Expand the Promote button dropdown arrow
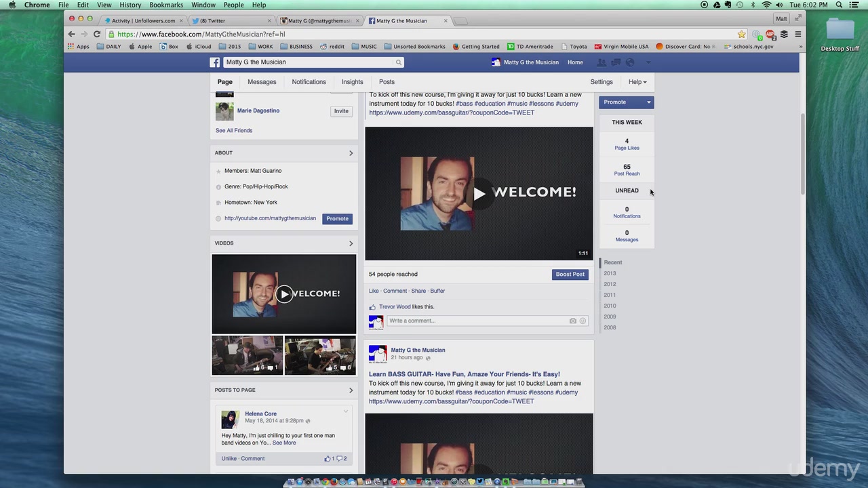The height and width of the screenshot is (488, 868). (x=648, y=102)
